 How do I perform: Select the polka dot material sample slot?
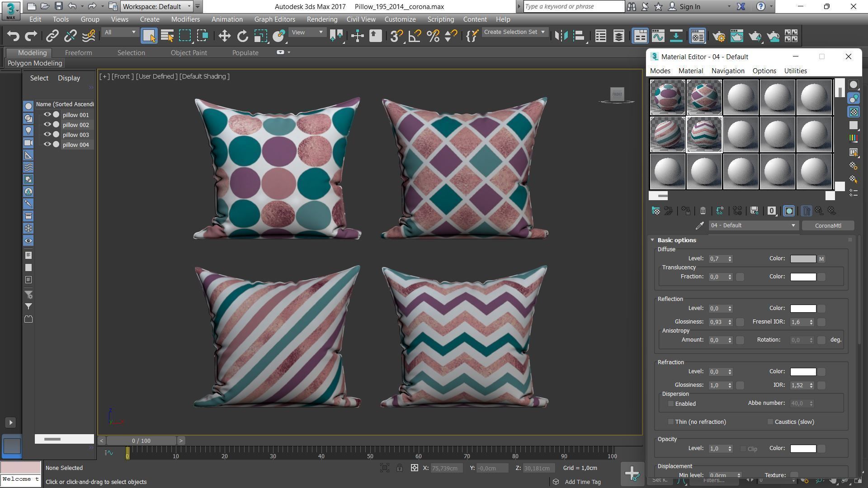[668, 98]
